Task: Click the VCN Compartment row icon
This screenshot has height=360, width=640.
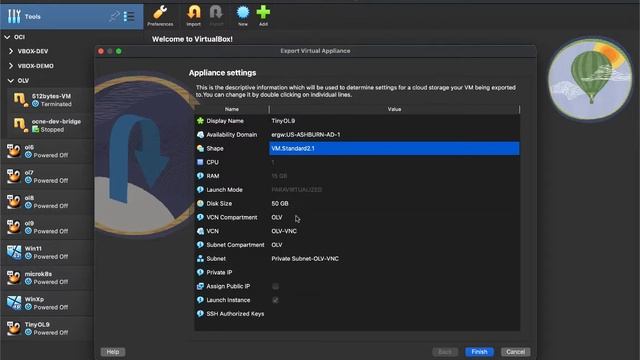Action: [x=200, y=217]
